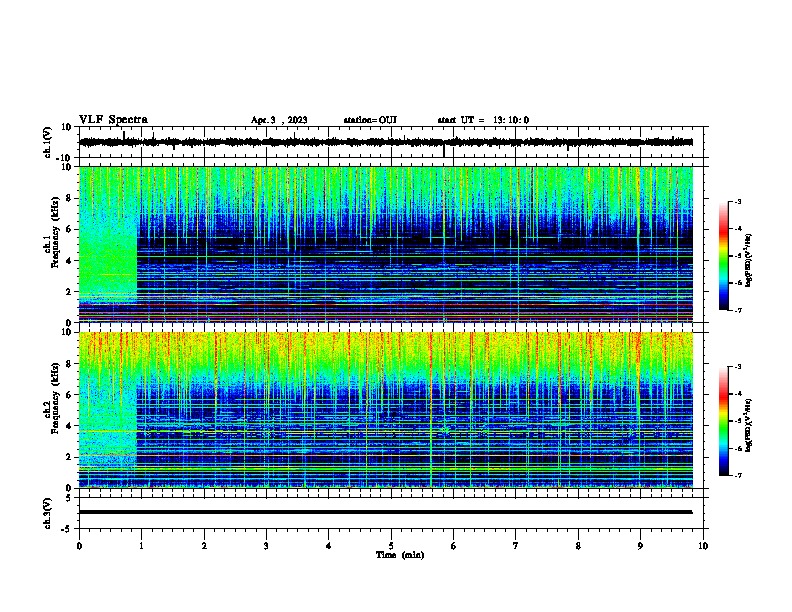Click the time axis tick label "3"

click(x=266, y=546)
